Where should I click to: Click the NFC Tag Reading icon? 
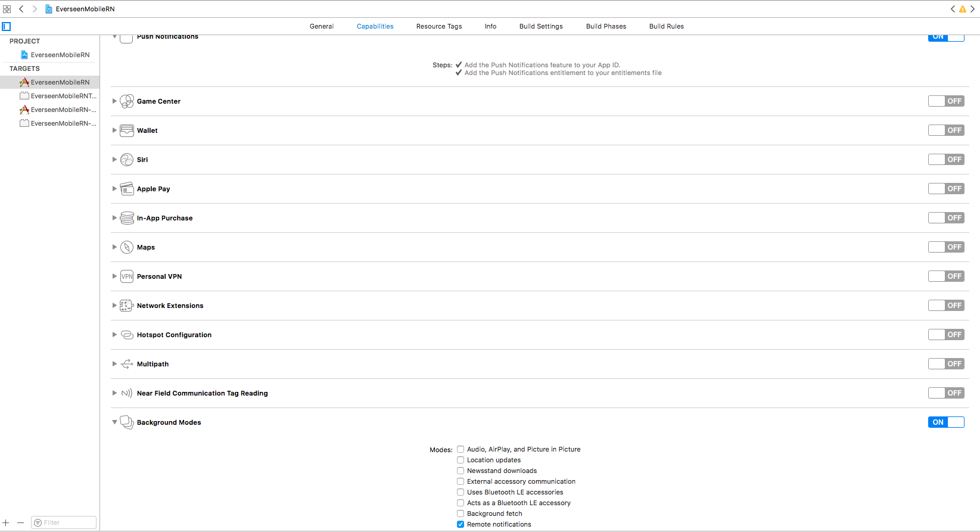[127, 393]
